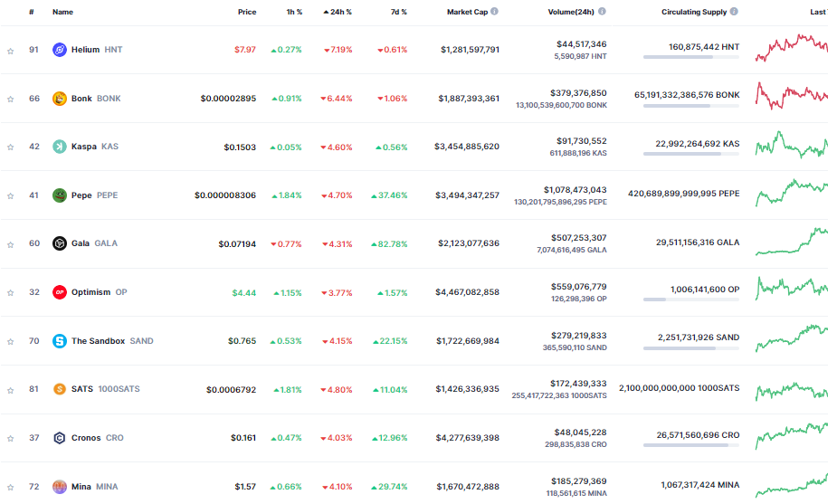Click the Helium coin logo

tap(59, 50)
